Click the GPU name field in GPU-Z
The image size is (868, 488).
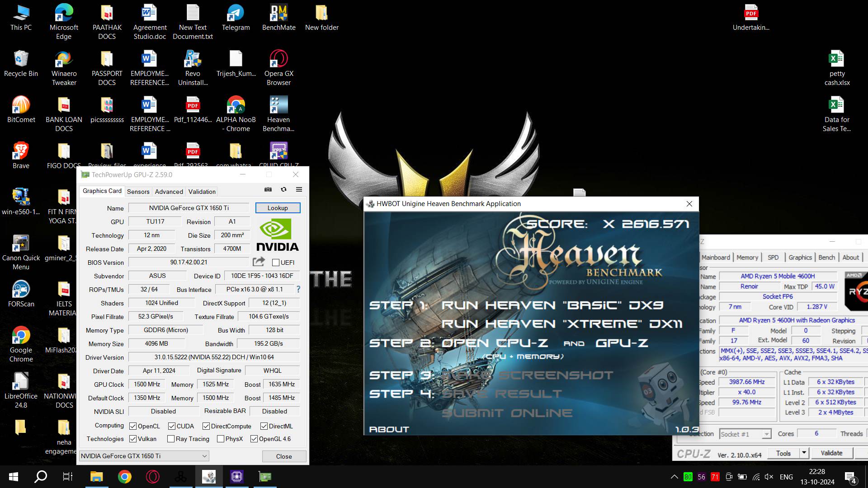click(x=189, y=208)
